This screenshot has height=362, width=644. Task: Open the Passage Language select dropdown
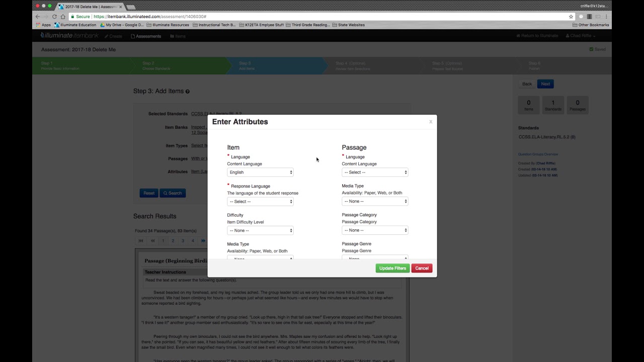(375, 172)
